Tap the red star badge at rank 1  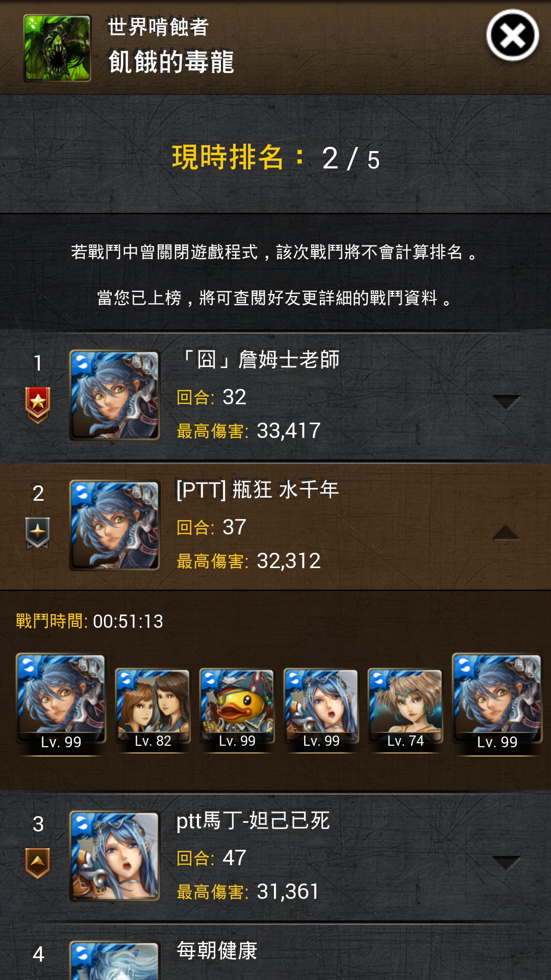(38, 405)
